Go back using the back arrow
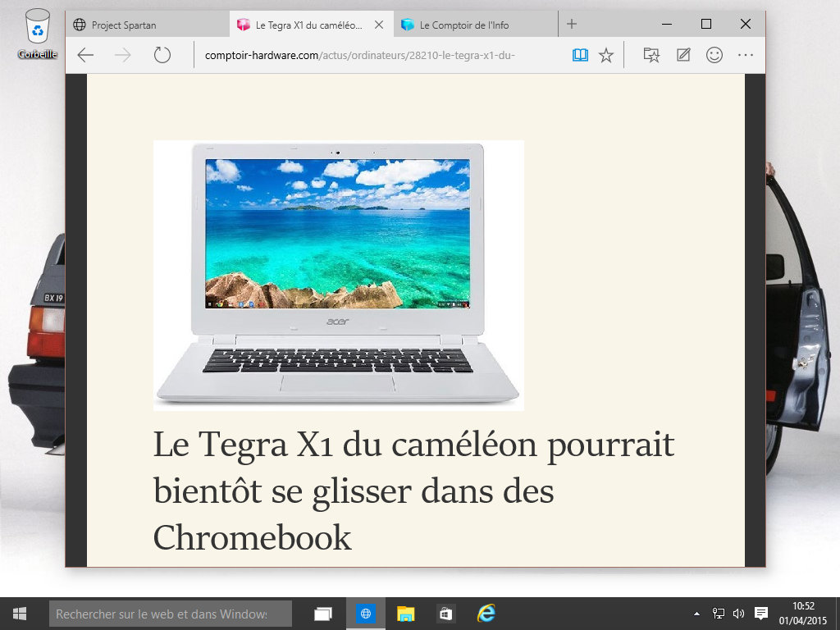The width and height of the screenshot is (840, 630). 85,55
